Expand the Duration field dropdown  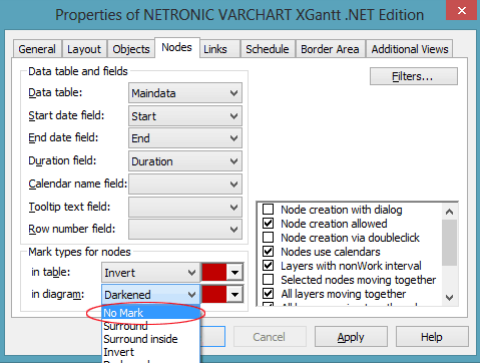[185, 161]
